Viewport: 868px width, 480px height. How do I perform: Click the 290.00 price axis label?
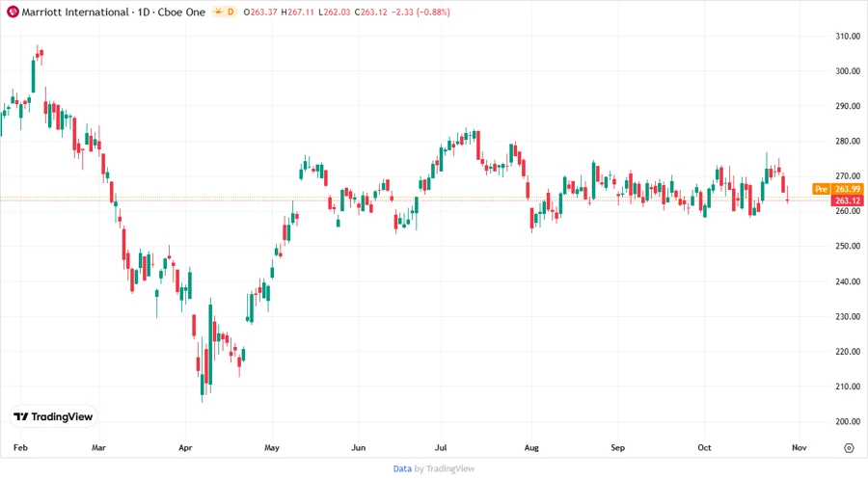click(848, 106)
